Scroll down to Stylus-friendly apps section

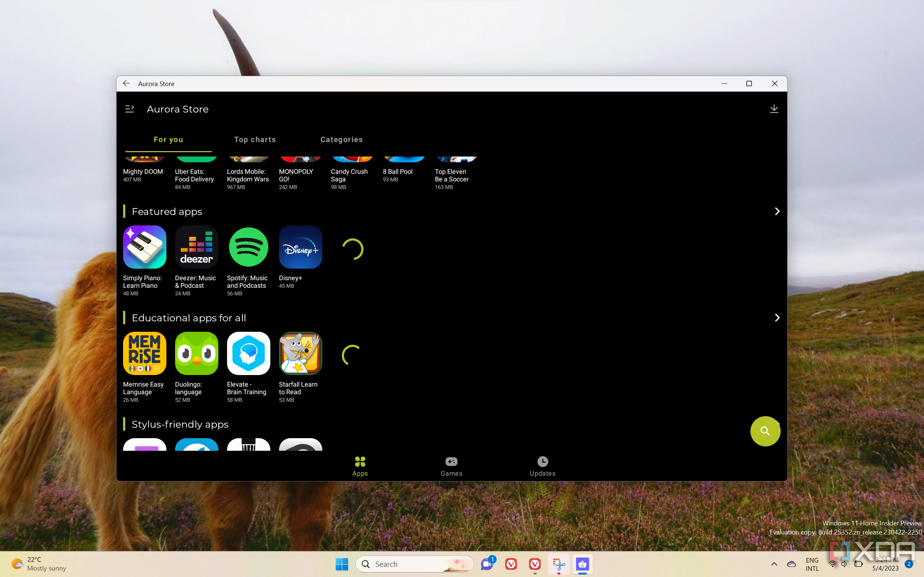click(x=180, y=424)
